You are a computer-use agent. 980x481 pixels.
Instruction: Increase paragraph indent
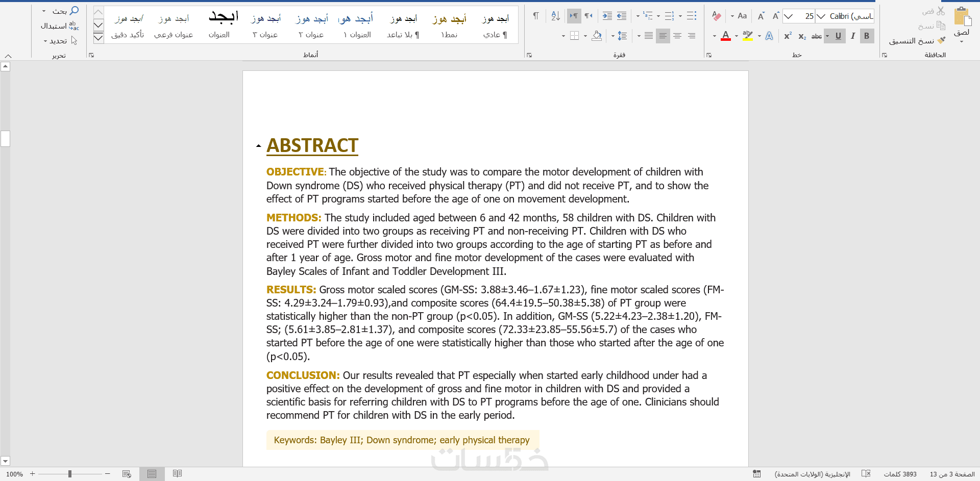click(607, 16)
